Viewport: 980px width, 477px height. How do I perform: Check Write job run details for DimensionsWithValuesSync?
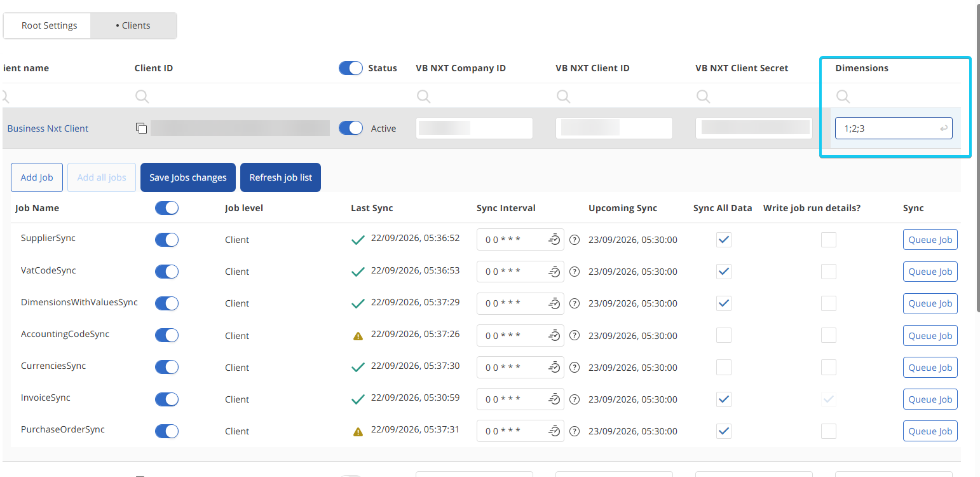click(829, 303)
